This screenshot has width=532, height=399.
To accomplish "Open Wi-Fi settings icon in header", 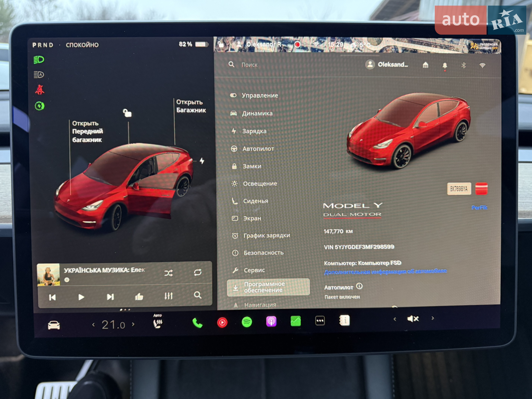I will pyautogui.click(x=482, y=65).
